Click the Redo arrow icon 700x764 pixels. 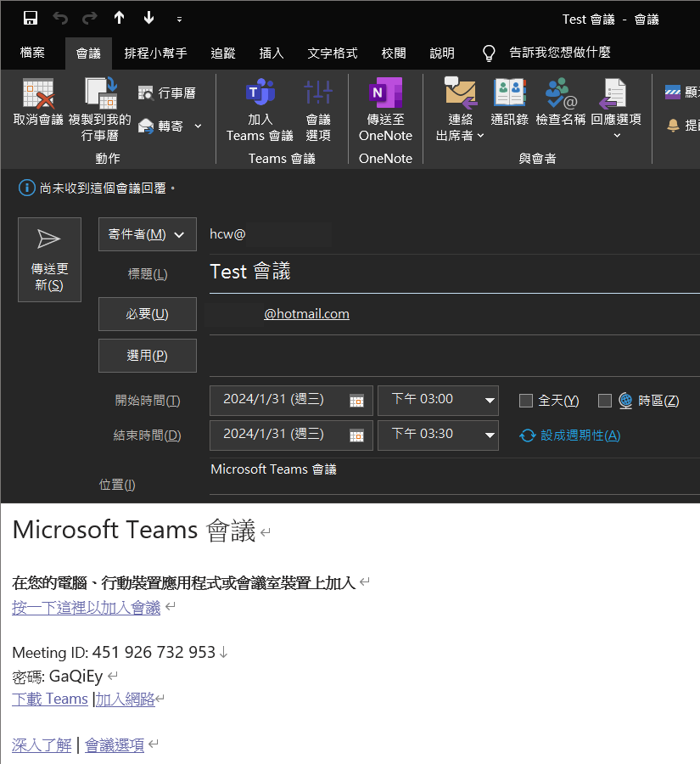[x=89, y=19]
